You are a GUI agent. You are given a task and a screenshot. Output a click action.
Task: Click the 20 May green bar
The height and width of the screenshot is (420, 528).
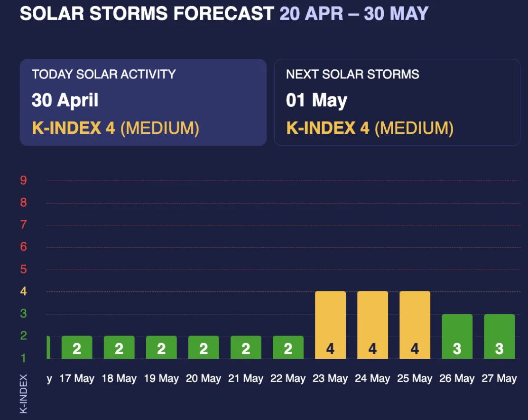tap(204, 347)
